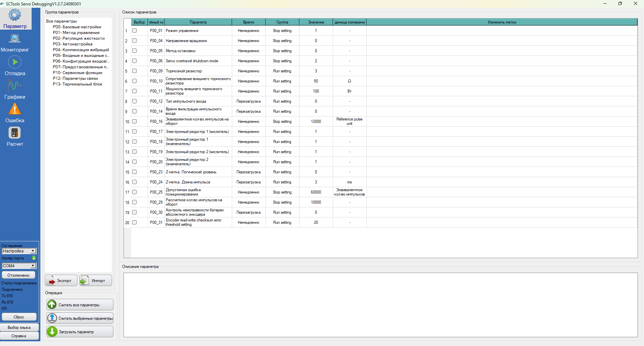644x346 pixels.
Task: Tick the checkbox for P00_25 row
Action: [134, 192]
